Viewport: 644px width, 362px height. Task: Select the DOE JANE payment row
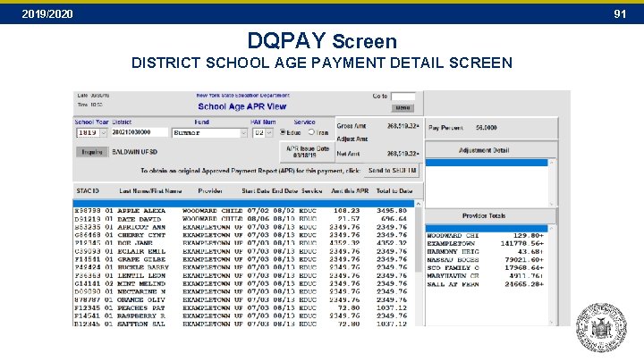(x=241, y=243)
